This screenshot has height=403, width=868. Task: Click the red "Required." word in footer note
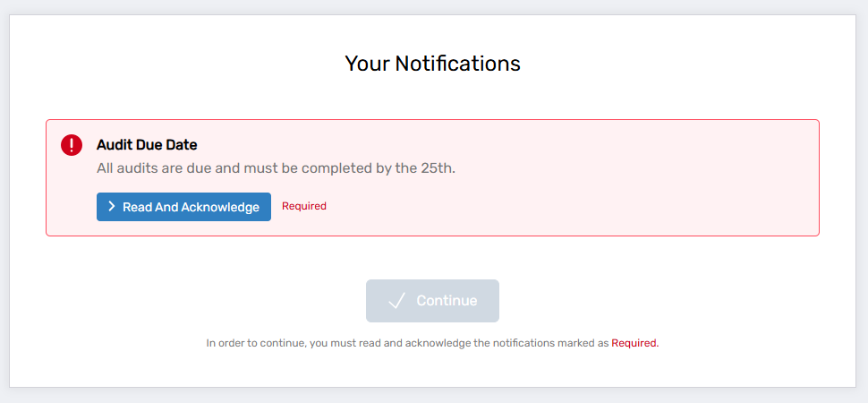635,343
